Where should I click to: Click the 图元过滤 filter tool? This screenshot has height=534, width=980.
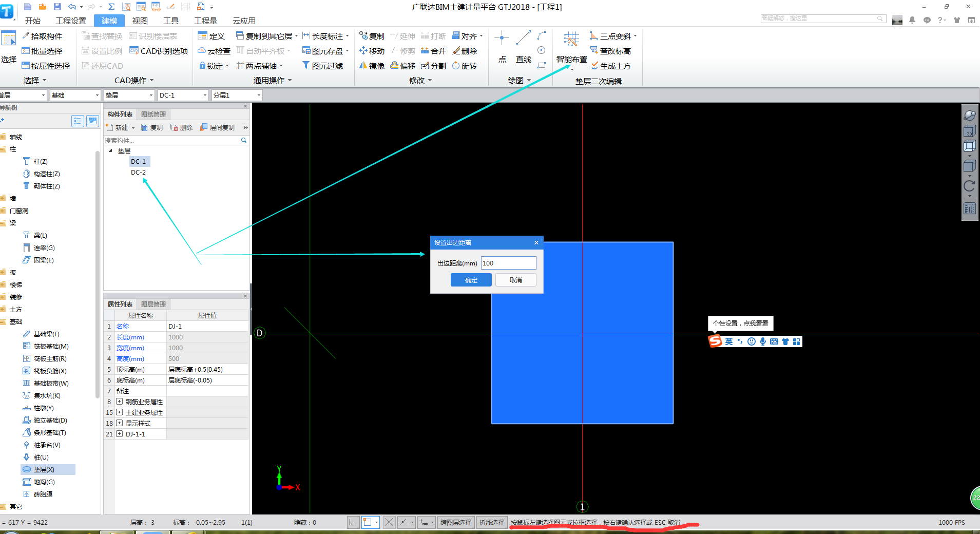[323, 66]
